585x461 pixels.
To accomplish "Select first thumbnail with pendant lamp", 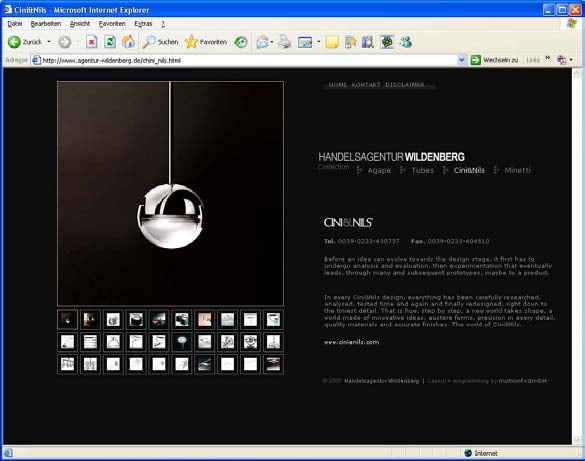I will pyautogui.click(x=68, y=320).
